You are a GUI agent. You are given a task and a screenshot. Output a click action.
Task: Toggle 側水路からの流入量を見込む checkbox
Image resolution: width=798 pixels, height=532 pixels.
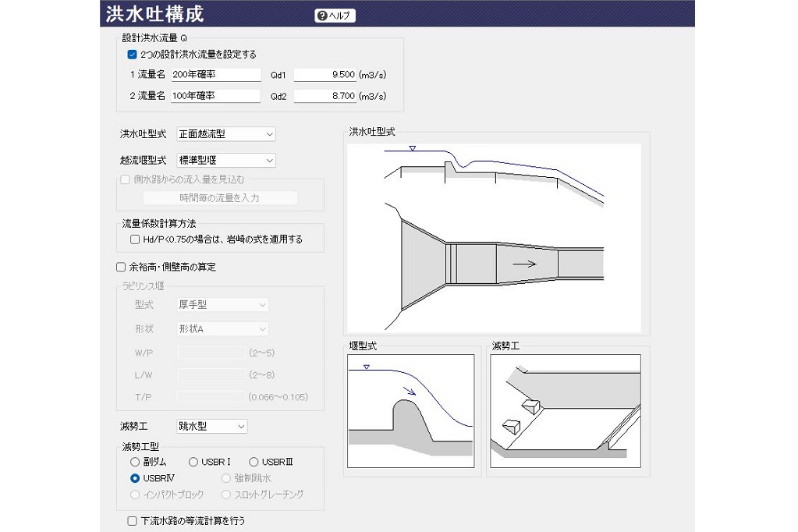tap(125, 179)
